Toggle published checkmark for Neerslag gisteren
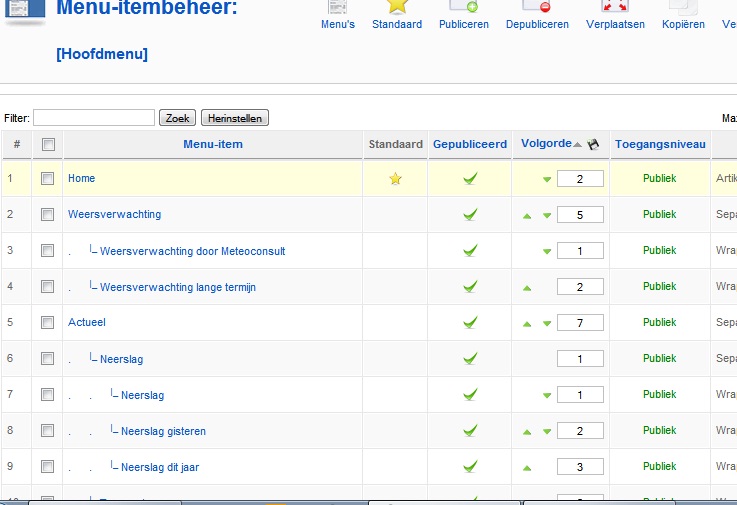The height and width of the screenshot is (505, 737). [470, 431]
